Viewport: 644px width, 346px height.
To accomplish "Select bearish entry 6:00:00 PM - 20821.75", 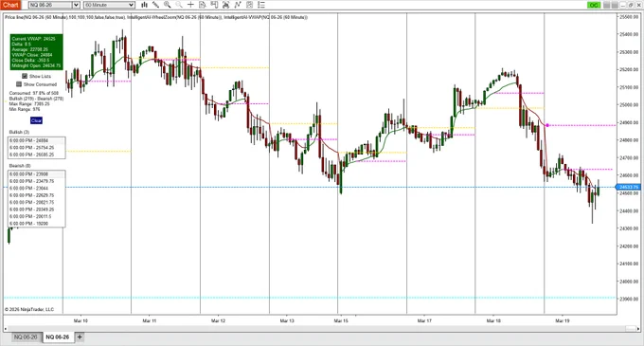I will pyautogui.click(x=37, y=202).
